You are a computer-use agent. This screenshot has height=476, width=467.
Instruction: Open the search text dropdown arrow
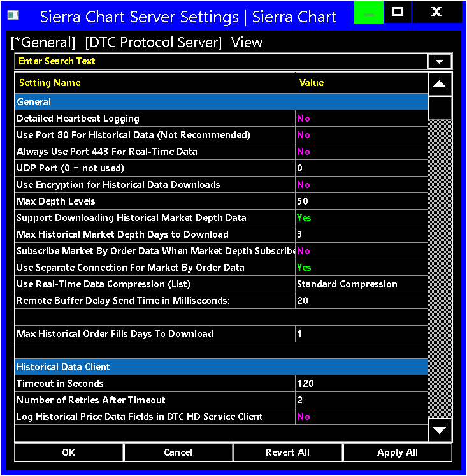(x=440, y=61)
